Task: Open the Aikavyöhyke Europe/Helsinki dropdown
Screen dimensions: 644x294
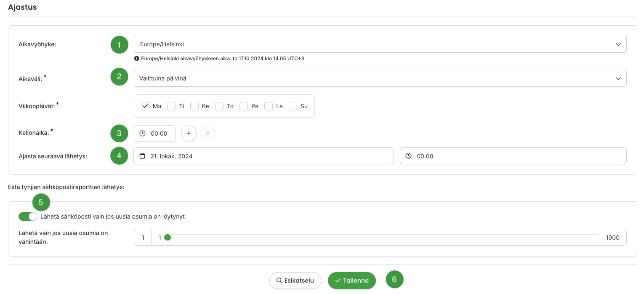Action: pos(380,44)
